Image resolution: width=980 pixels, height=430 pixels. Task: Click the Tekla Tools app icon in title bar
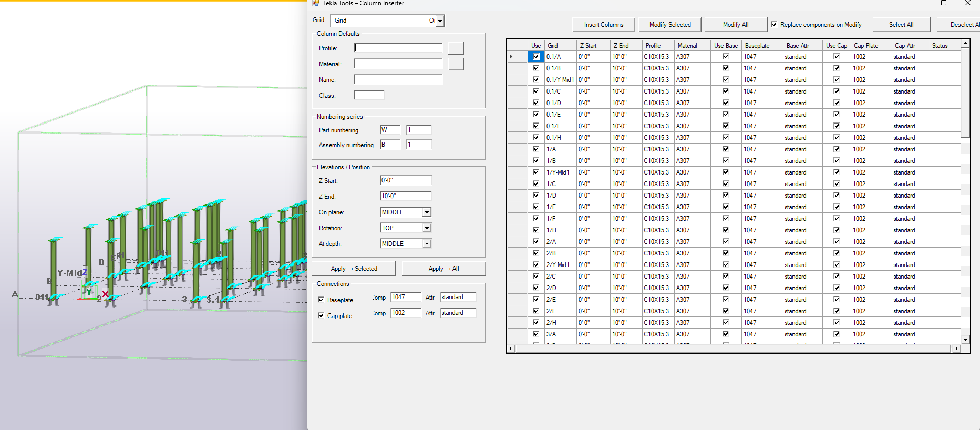point(316,3)
